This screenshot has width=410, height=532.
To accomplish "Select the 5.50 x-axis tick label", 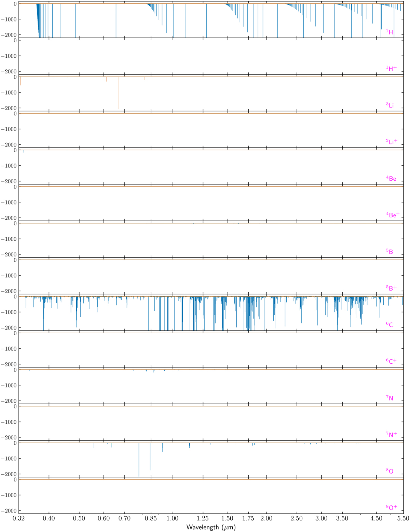I will (x=404, y=518).
